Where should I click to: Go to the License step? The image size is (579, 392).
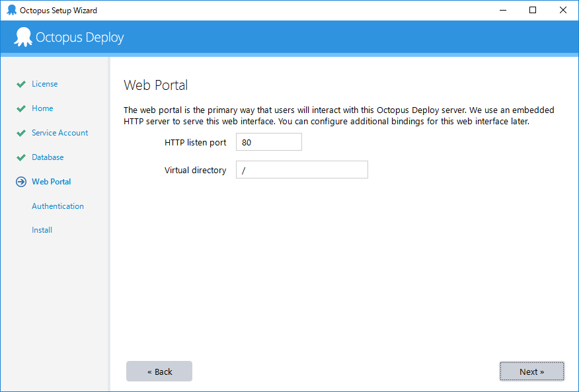click(45, 84)
